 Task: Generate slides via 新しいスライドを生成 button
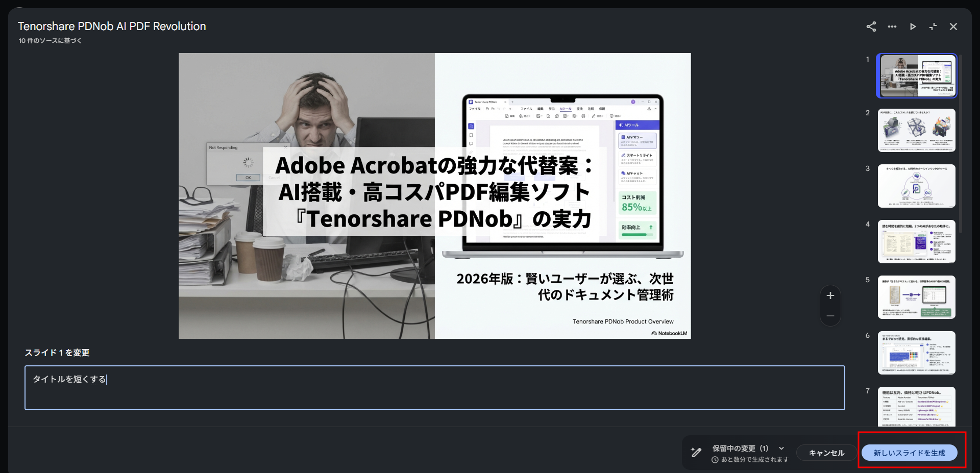click(x=910, y=452)
